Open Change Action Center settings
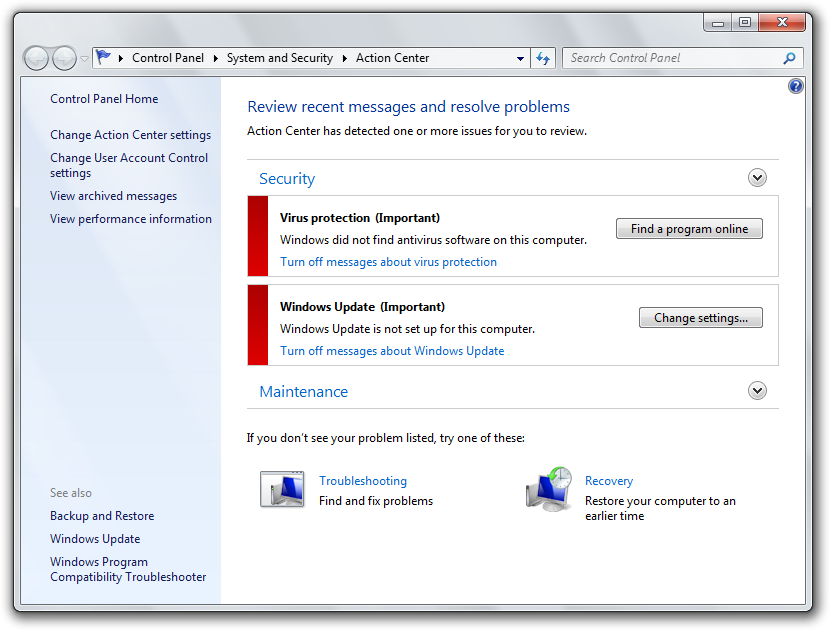 pos(131,135)
